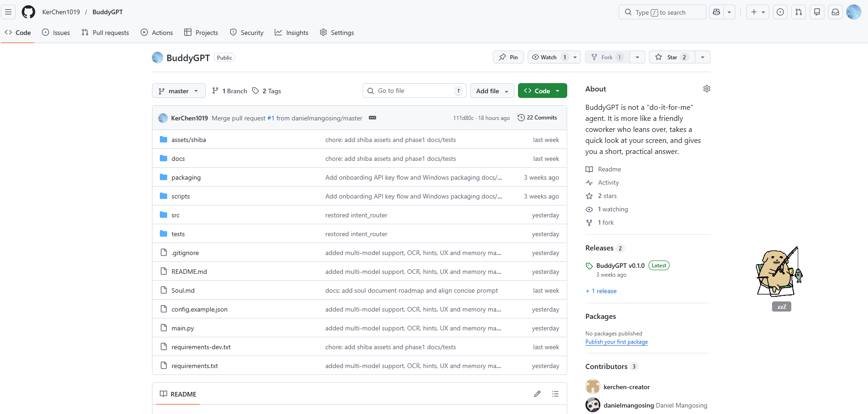868x414 pixels.
Task: Open the Soul.md file
Action: tap(183, 290)
